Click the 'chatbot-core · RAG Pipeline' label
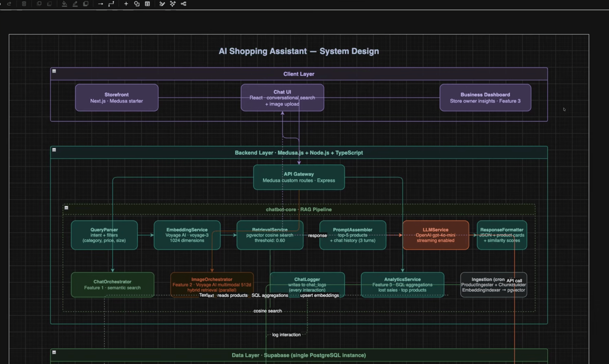This screenshot has height=364, width=609. tap(299, 210)
